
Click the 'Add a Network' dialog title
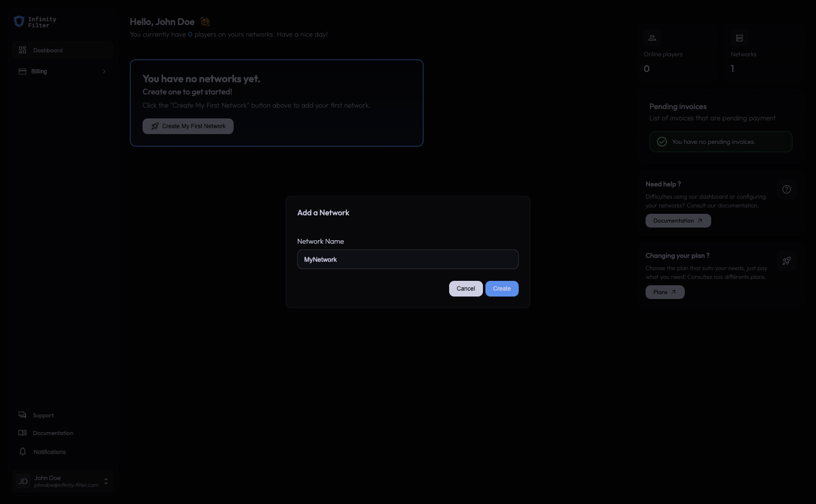coord(323,213)
